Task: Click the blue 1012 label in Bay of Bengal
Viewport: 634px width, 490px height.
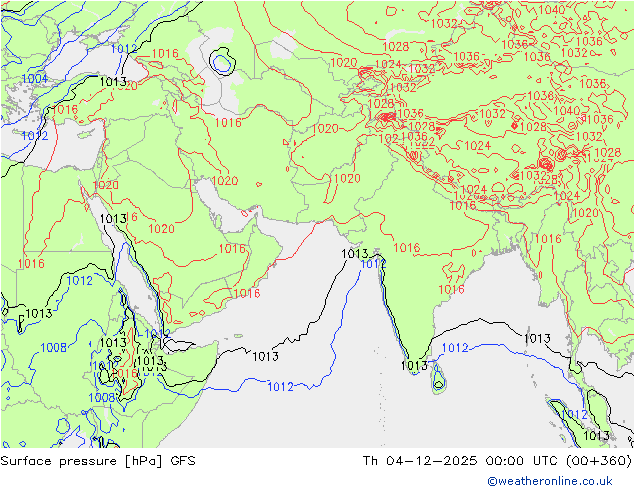Action: click(x=455, y=348)
